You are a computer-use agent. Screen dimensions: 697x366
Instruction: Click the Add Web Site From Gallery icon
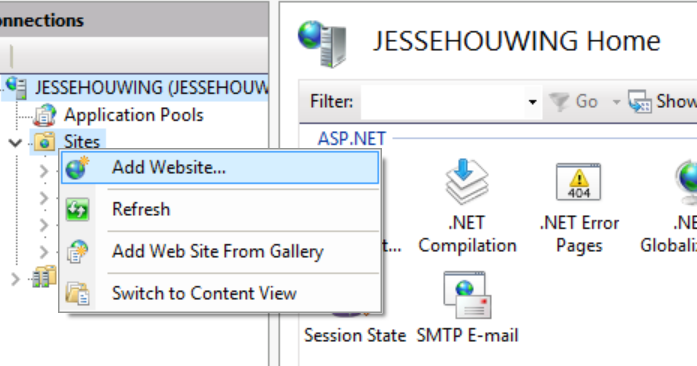pyautogui.click(x=77, y=251)
